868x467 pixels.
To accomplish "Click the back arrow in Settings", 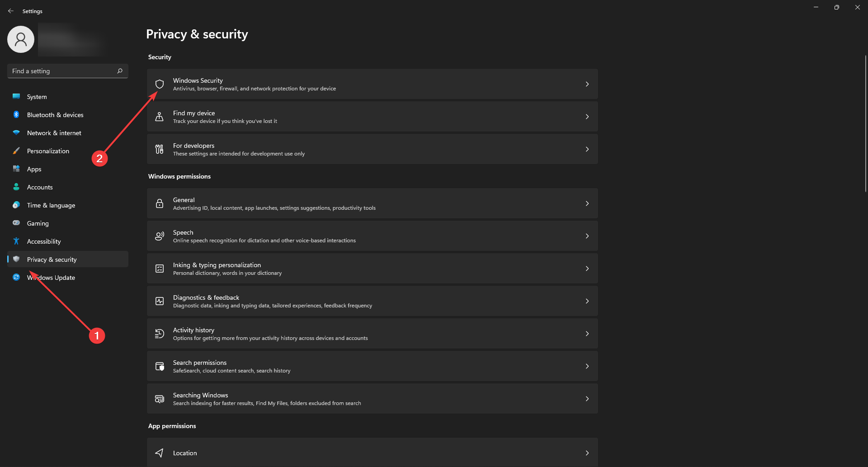I will 11,11.
